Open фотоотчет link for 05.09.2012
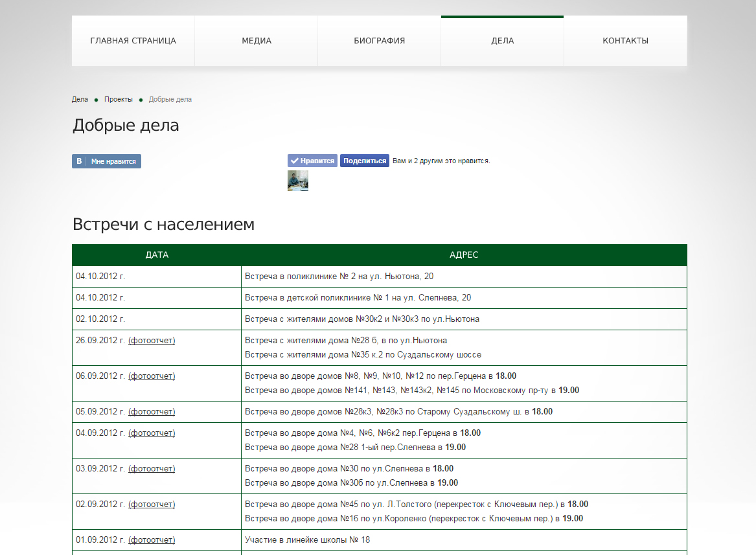756x555 pixels. (x=152, y=412)
